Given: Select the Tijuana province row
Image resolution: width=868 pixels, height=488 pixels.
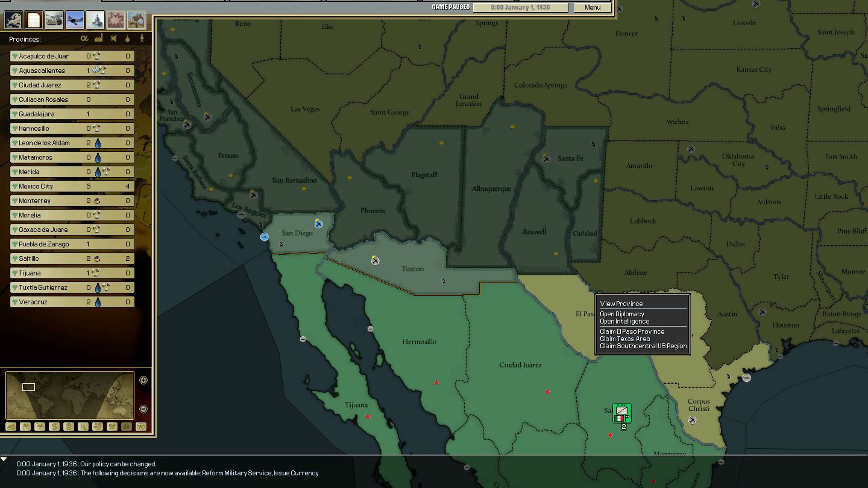Looking at the screenshot, I should point(72,273).
